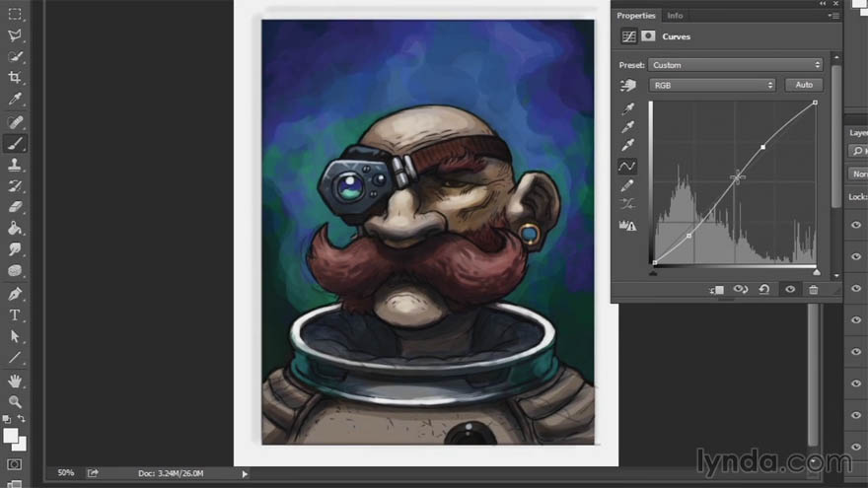Open the RGB channel dropdown
868x488 pixels.
click(x=712, y=85)
